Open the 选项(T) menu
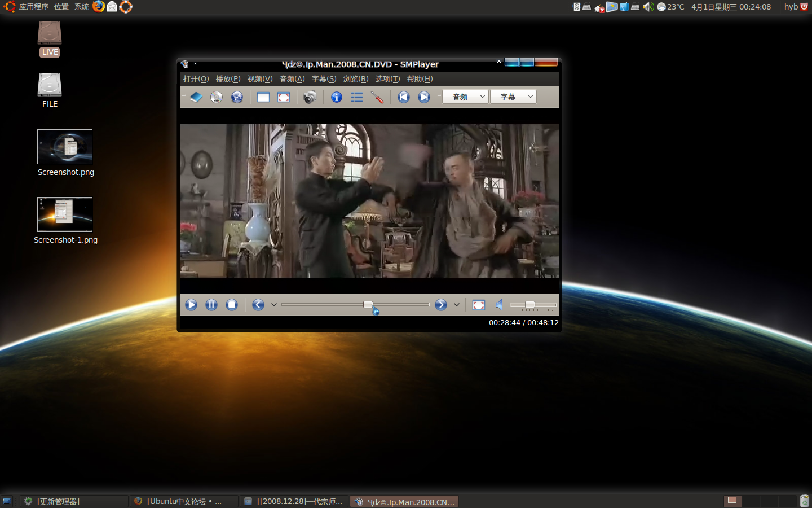Viewport: 812px width, 508px height. point(387,79)
